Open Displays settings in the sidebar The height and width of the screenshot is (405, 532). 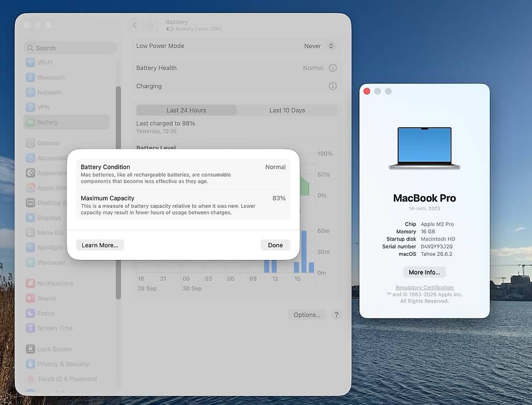click(45, 218)
